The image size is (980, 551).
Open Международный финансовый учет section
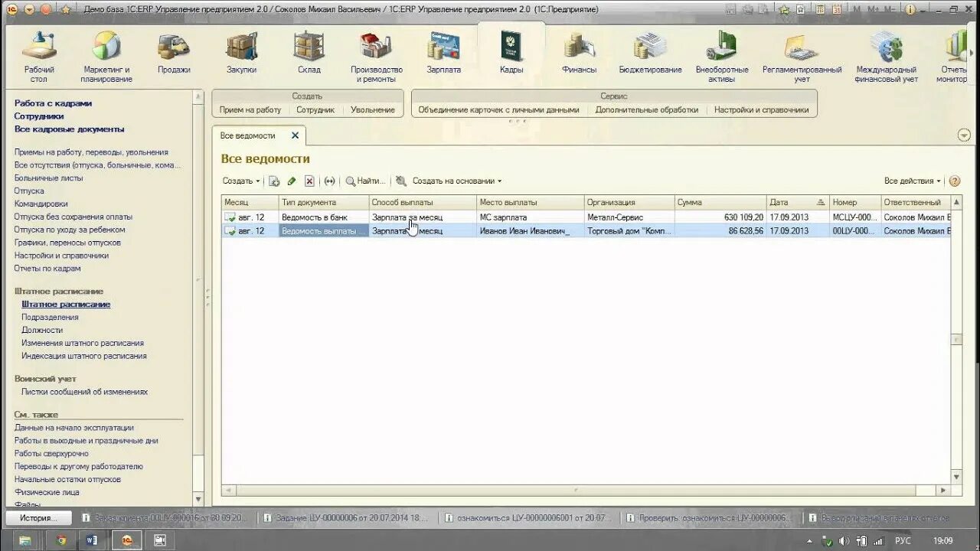(887, 57)
